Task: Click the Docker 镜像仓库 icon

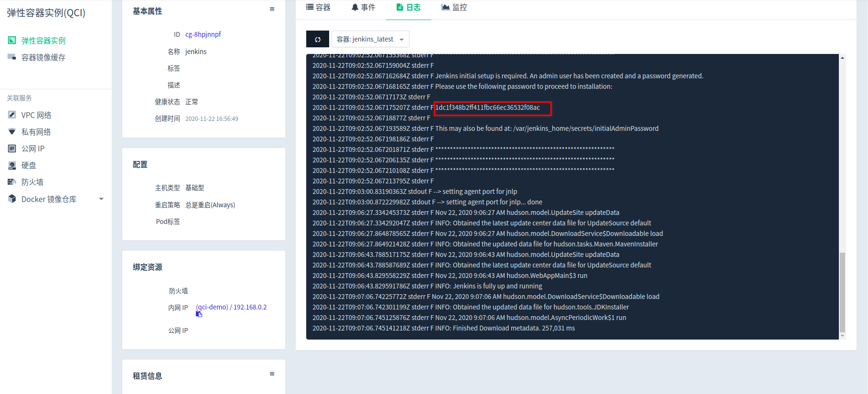Action: click(12, 199)
